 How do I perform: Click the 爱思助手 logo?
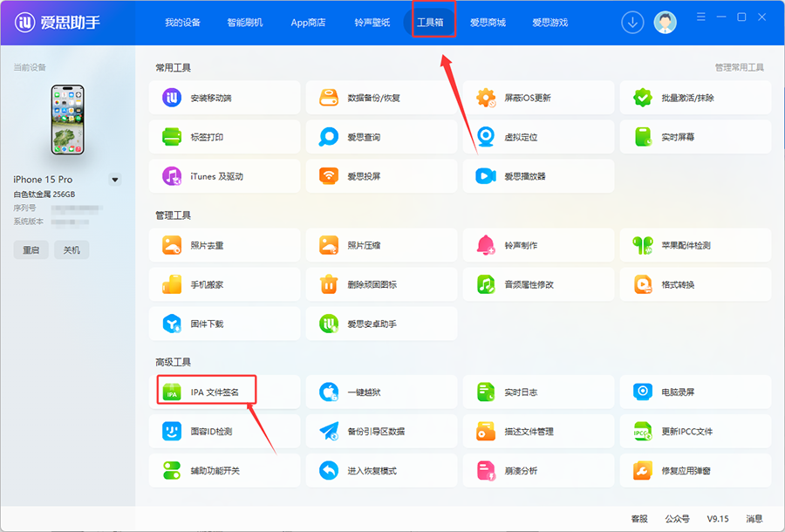pos(57,22)
